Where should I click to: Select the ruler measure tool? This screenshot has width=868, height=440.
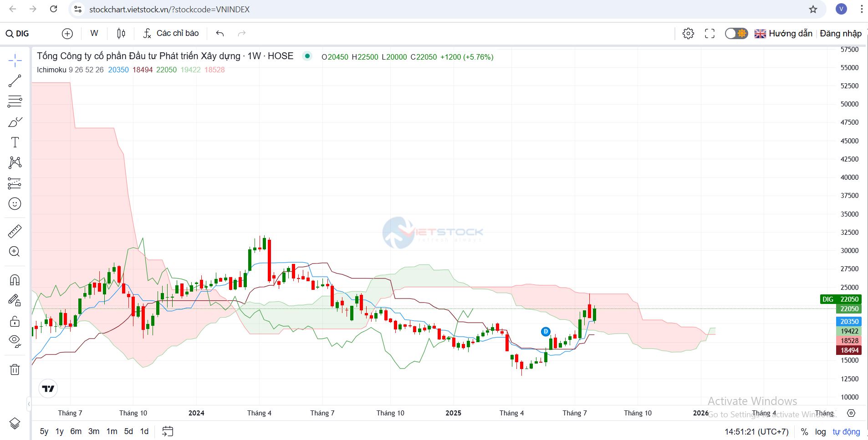pyautogui.click(x=15, y=231)
